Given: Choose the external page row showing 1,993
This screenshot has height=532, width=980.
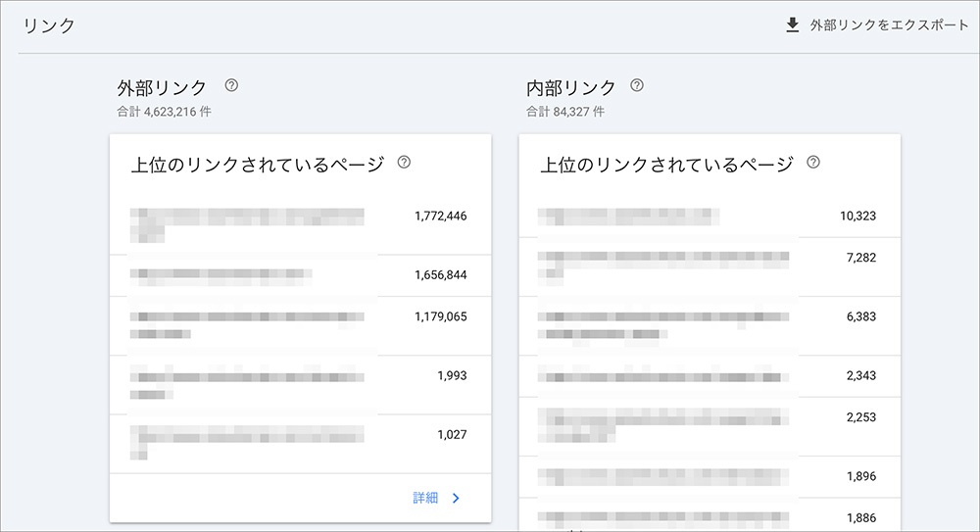Looking at the screenshot, I should [x=300, y=384].
